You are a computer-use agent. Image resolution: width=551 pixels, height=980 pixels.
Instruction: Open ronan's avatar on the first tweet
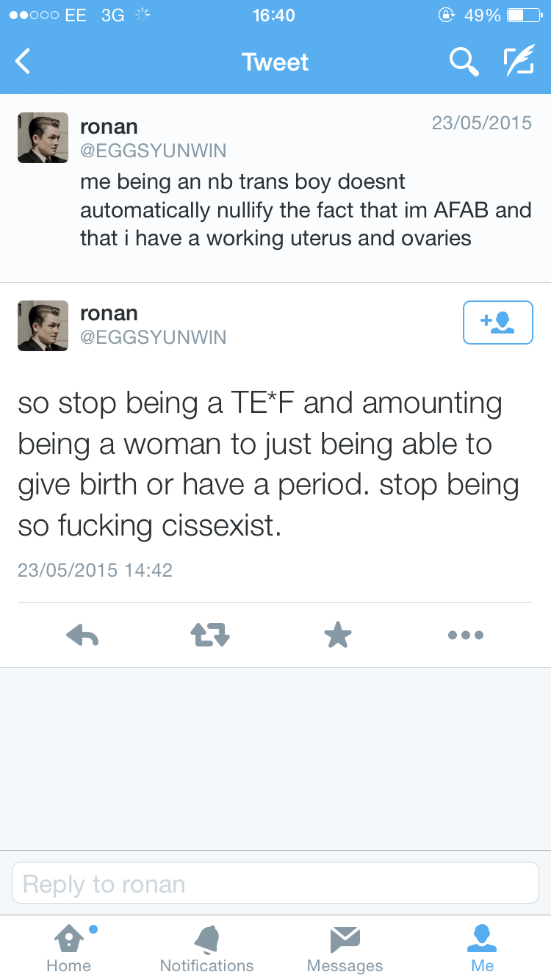coord(43,137)
